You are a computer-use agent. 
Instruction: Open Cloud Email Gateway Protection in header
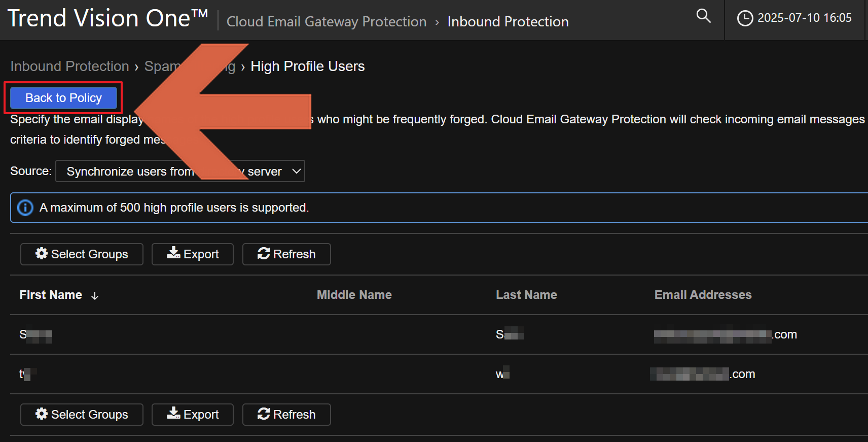pos(327,22)
